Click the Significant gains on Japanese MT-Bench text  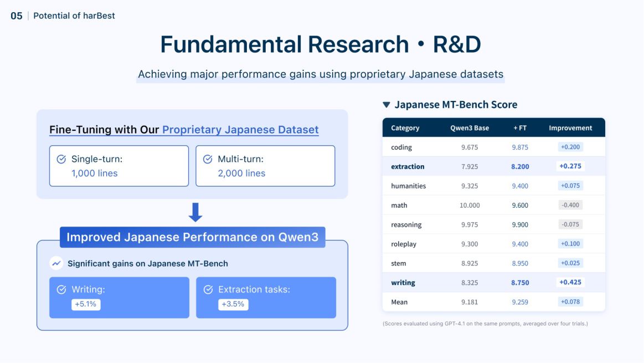point(147,263)
